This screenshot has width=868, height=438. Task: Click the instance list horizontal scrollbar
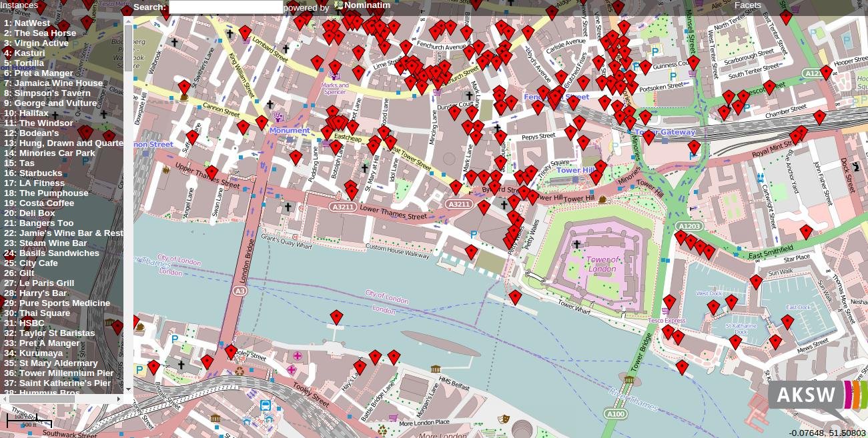coord(61,399)
